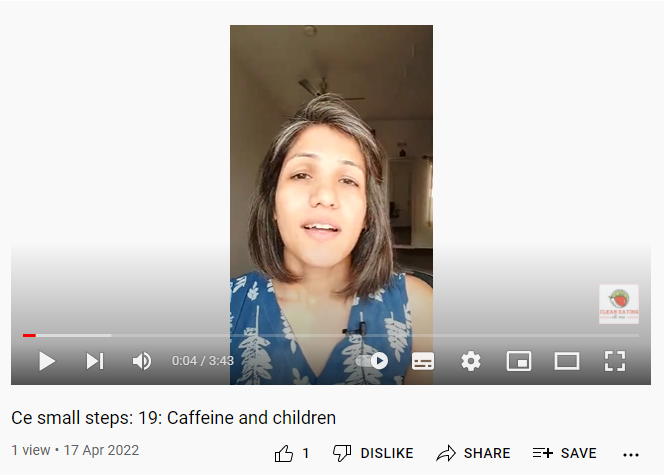The image size is (664, 475).
Task: Open the three-dot more actions menu
Action: 631,455
